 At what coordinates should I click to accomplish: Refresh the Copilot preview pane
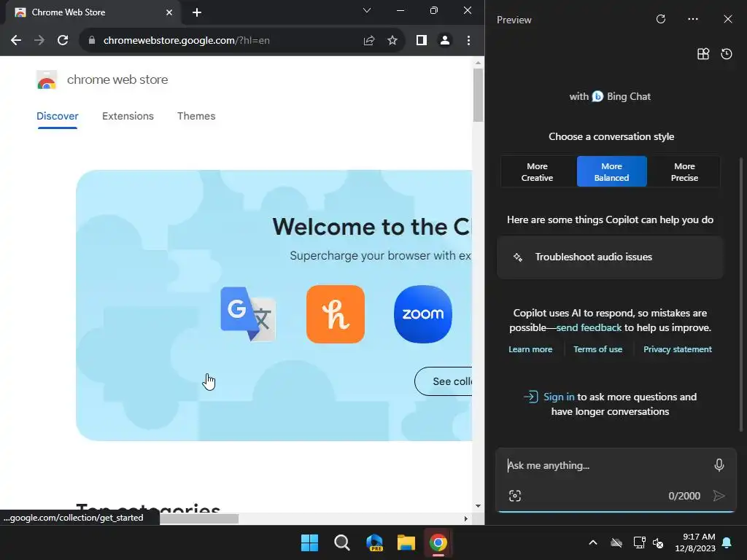[x=661, y=19]
